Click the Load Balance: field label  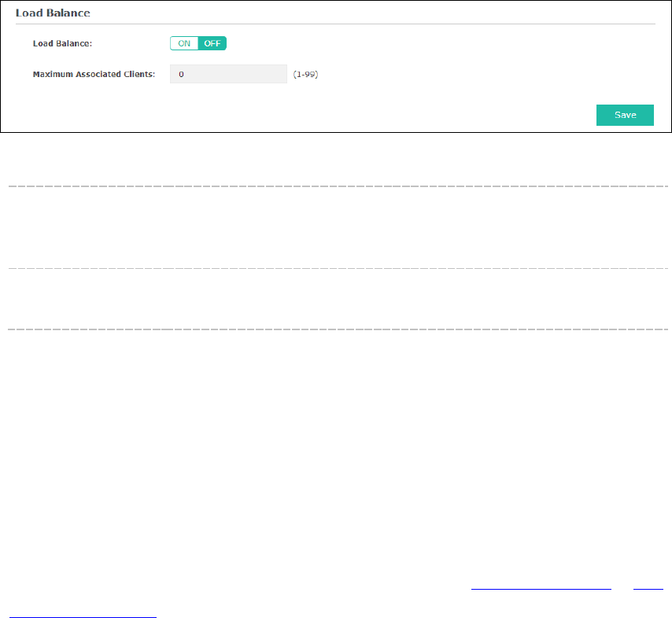pyautogui.click(x=63, y=43)
